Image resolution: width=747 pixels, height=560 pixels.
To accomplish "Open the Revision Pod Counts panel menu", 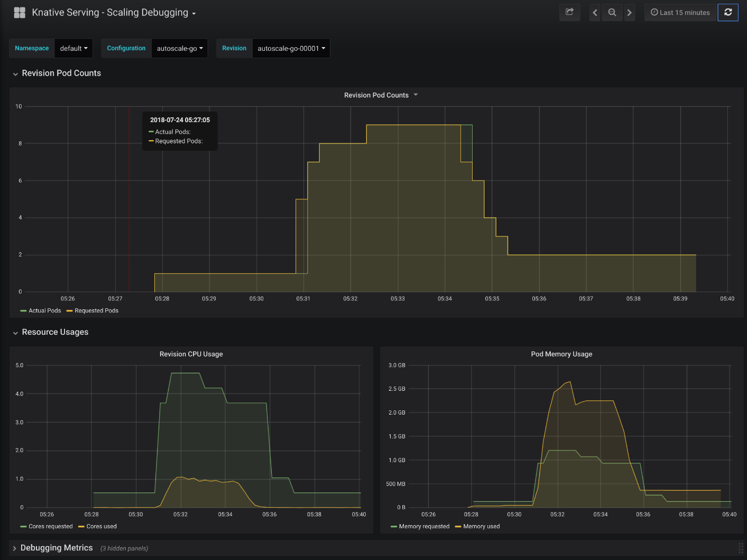I will click(x=376, y=95).
